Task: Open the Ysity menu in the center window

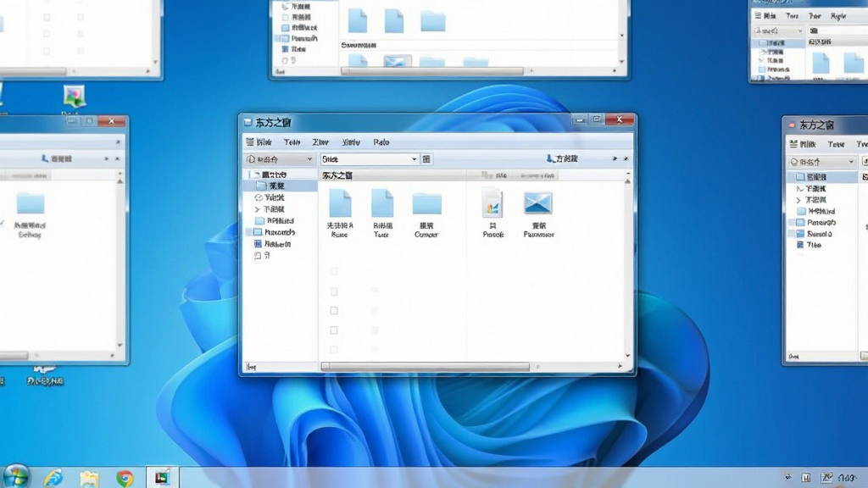Action: tap(351, 142)
